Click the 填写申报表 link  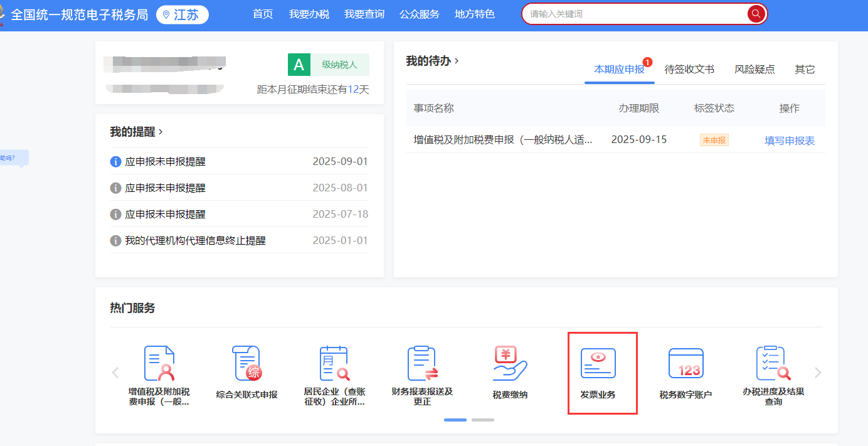coord(789,141)
